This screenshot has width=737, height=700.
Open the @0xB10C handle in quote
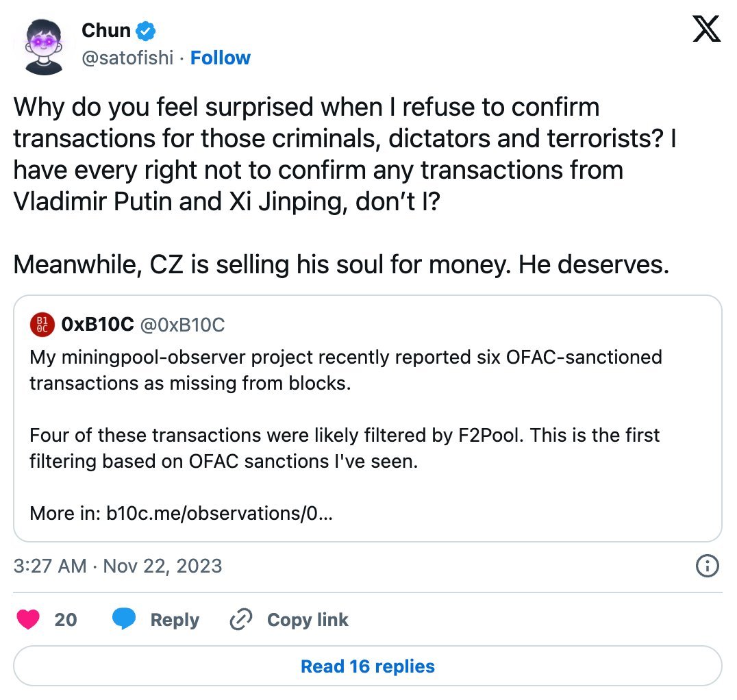tap(182, 325)
